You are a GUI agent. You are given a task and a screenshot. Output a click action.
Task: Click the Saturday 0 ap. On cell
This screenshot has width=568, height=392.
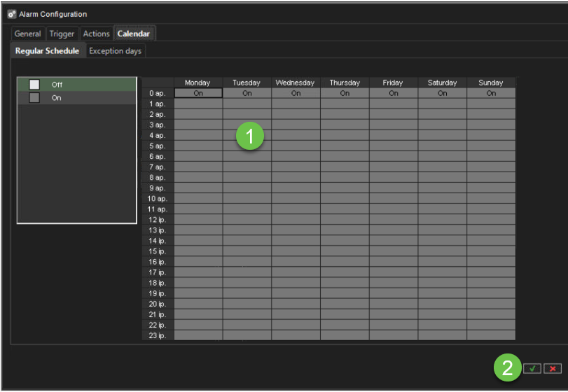[443, 93]
